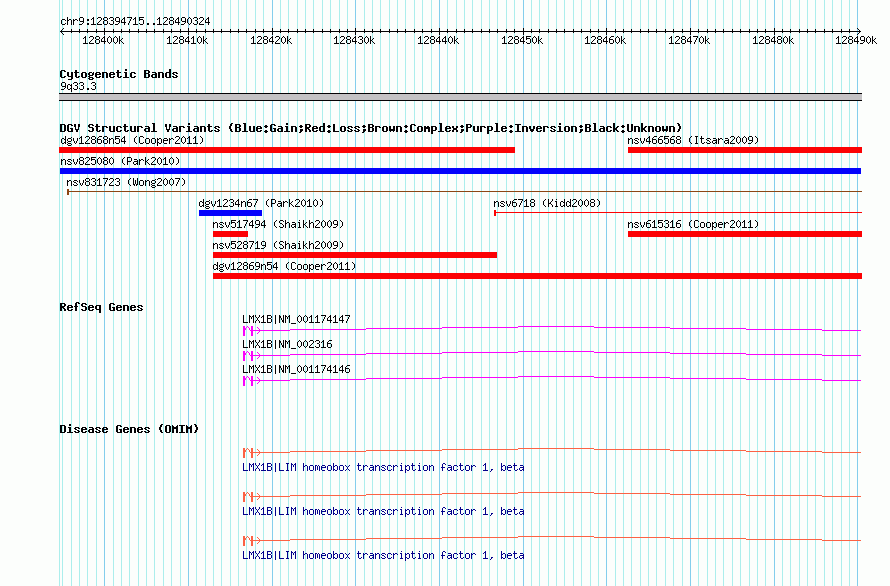Click the 128430k ruler tick label

click(x=354, y=40)
